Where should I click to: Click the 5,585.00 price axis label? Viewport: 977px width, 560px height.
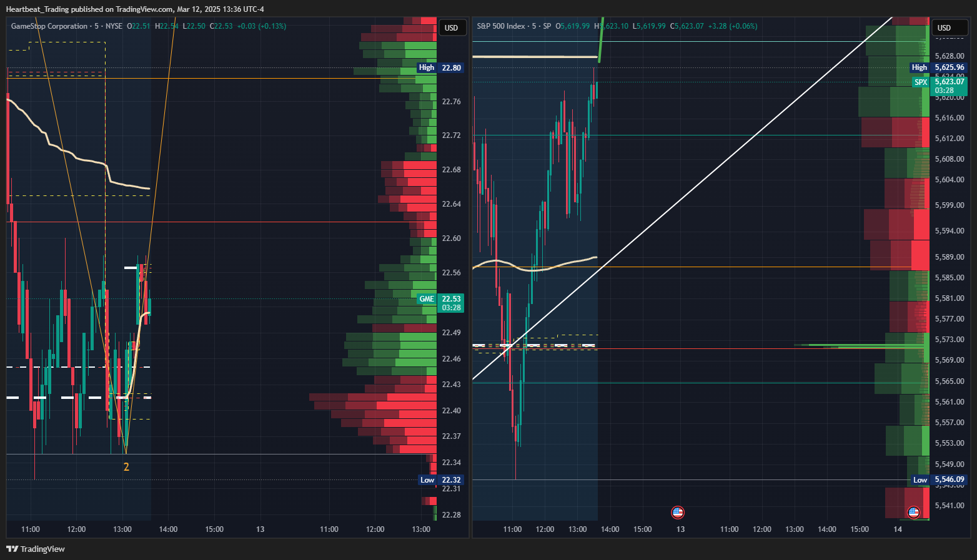click(950, 278)
